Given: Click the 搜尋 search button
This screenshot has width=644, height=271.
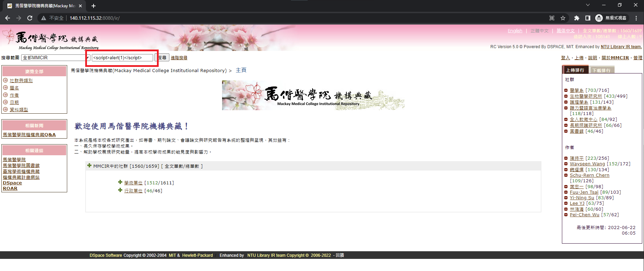Looking at the screenshot, I should 162,58.
